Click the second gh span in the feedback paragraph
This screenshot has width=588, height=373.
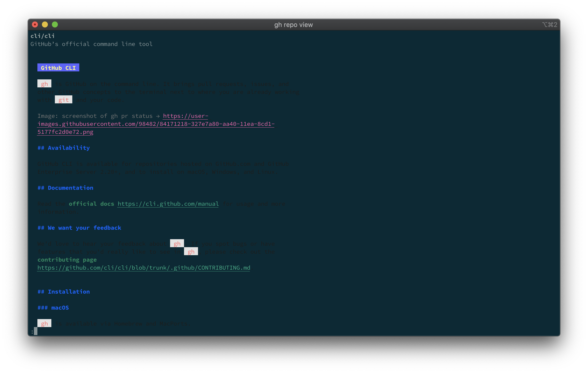coord(191,251)
